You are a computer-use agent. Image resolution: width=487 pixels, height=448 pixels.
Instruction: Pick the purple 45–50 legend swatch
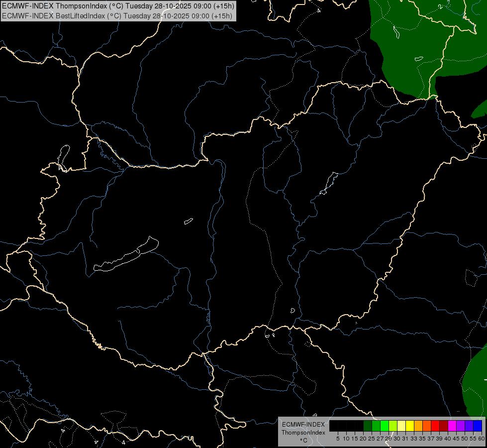click(461, 426)
